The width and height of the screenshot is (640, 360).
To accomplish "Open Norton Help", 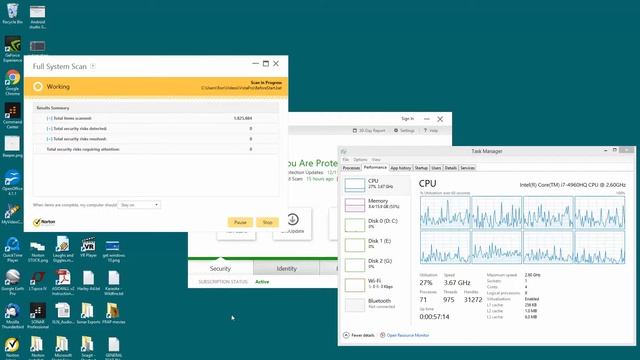I will (431, 131).
